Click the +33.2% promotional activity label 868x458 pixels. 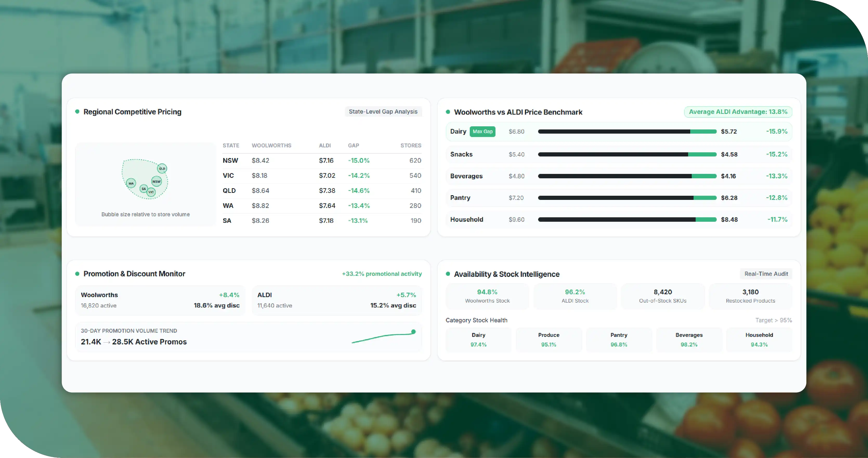[382, 274]
